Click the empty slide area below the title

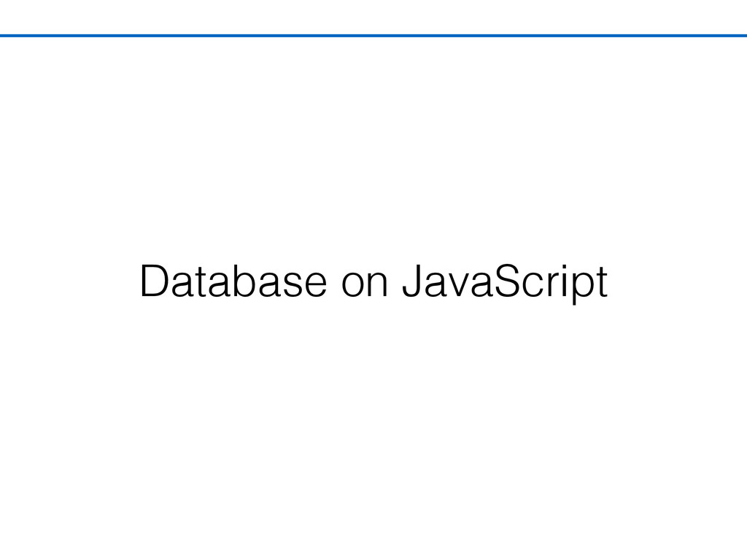coord(373,429)
